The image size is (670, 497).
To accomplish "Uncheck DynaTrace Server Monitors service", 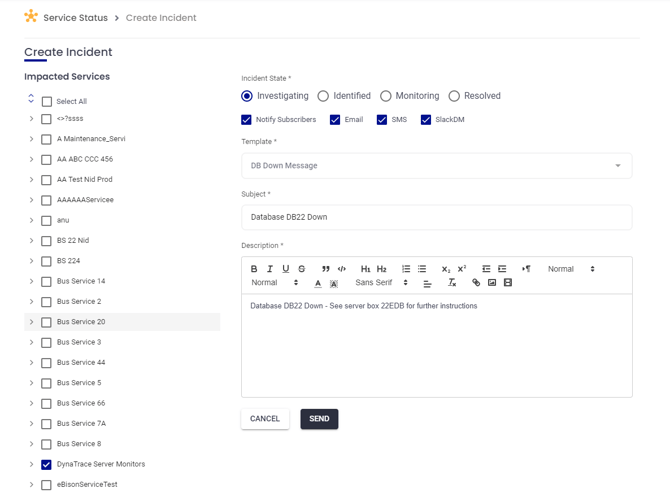I will point(46,465).
